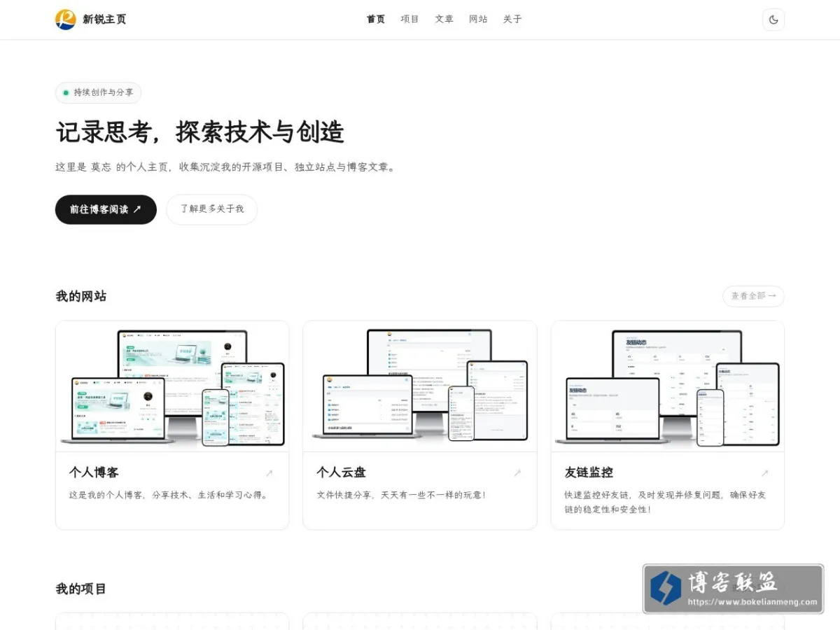Click the 持续创作与分享 status badge
This screenshot has height=630, width=840.
[99, 92]
